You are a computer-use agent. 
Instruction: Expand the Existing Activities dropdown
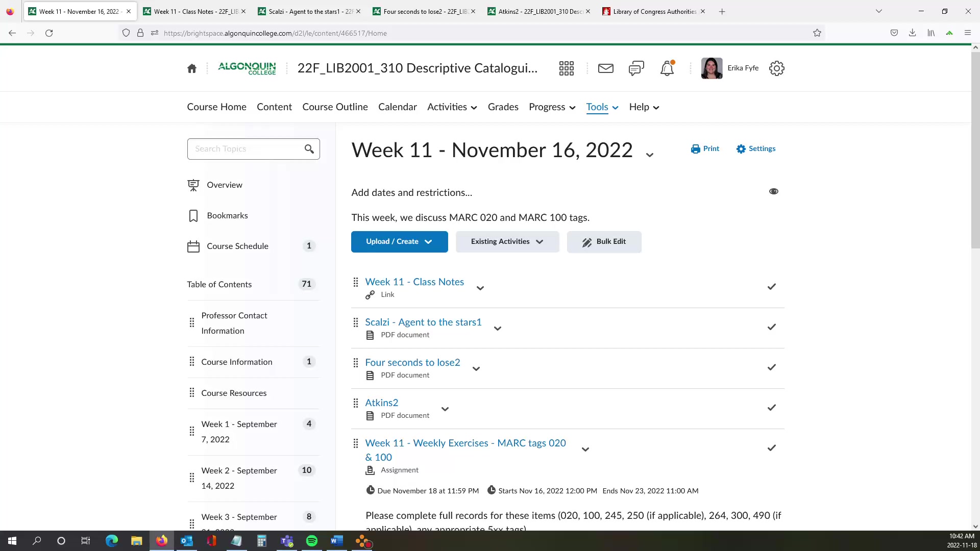tap(507, 242)
